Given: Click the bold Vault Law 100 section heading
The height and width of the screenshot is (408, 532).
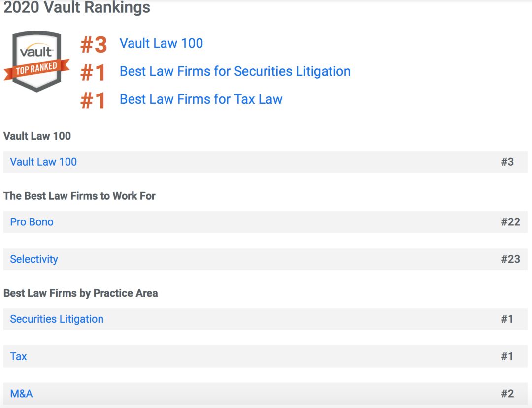Looking at the screenshot, I should click(37, 136).
